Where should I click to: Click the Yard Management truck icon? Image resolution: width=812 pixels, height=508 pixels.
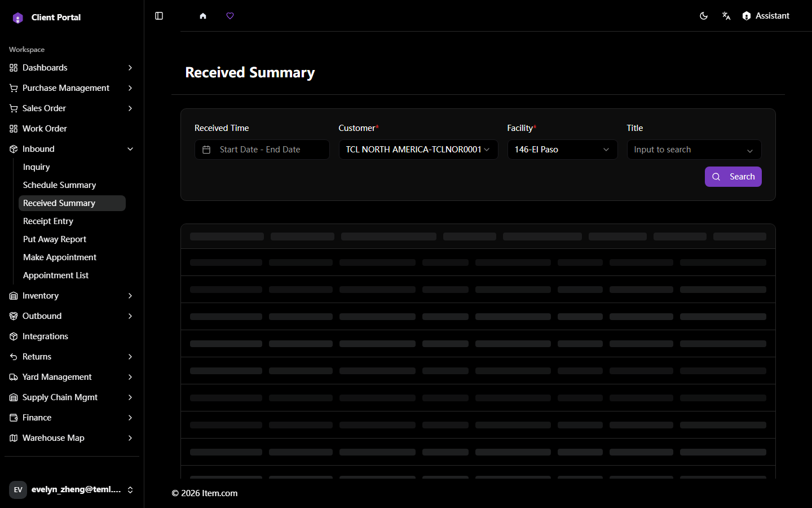point(14,377)
